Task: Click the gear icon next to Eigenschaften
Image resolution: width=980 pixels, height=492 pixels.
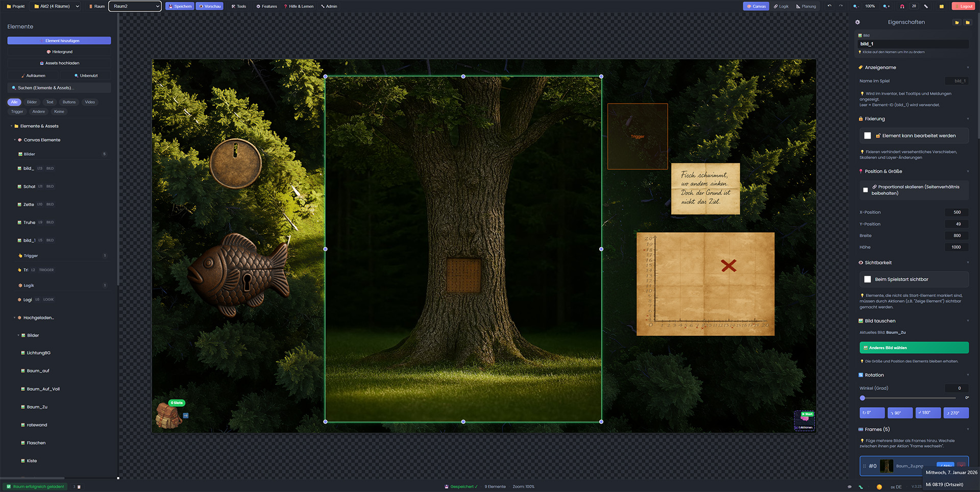Action: 857,22
